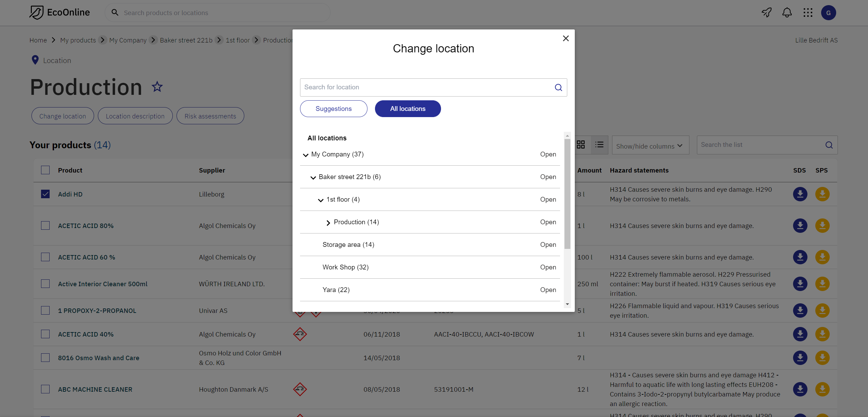
Task: Toggle the select-all products checkbox
Action: (45, 170)
